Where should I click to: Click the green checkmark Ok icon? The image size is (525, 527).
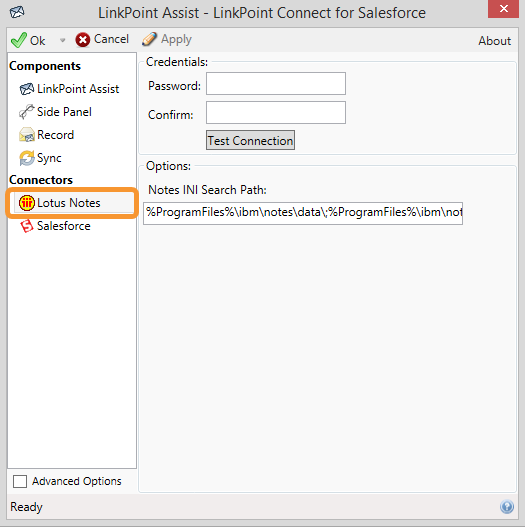[x=18, y=40]
